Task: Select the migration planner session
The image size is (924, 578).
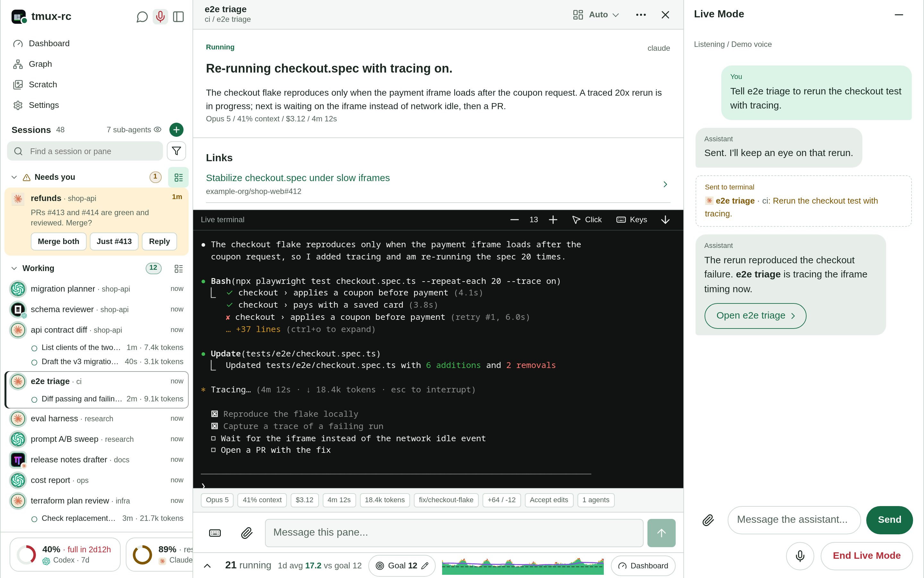Action: pyautogui.click(x=96, y=289)
